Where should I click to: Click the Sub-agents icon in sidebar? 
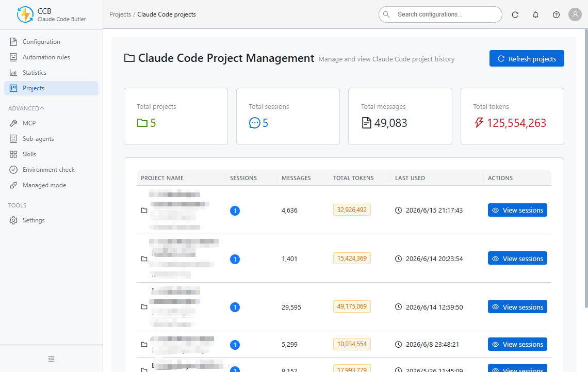[x=13, y=139]
